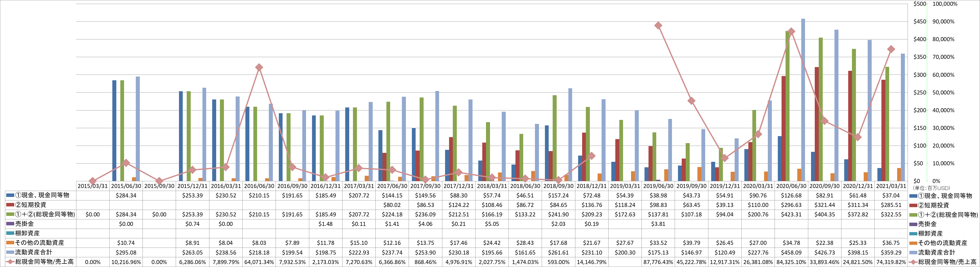Image resolution: width=980 pixels, height=267 pixels.
Task: Click green swatch beside right-legend ①+②(総現金同等物)
Action: point(913,215)
